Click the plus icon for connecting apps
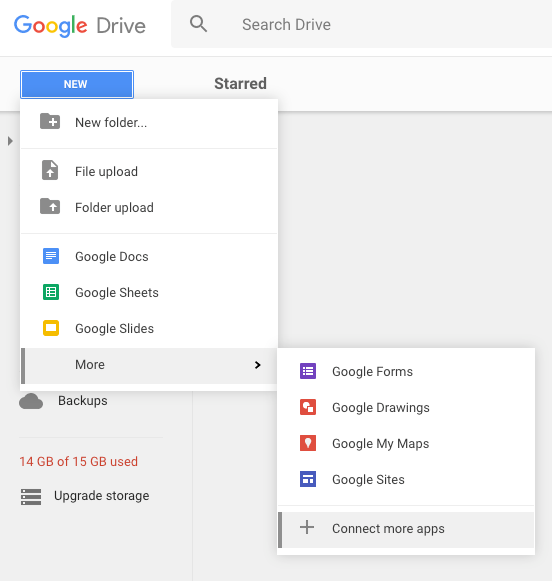The height and width of the screenshot is (581, 552). coord(307,527)
